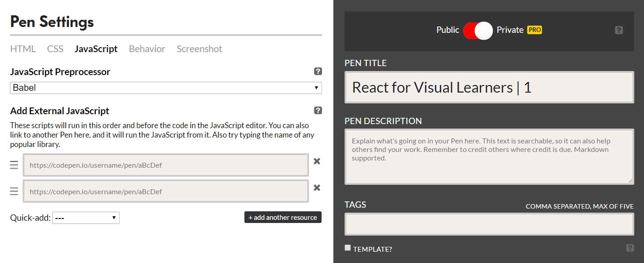
Task: Click help icon beside Add External JavaScript
Action: pyautogui.click(x=318, y=111)
